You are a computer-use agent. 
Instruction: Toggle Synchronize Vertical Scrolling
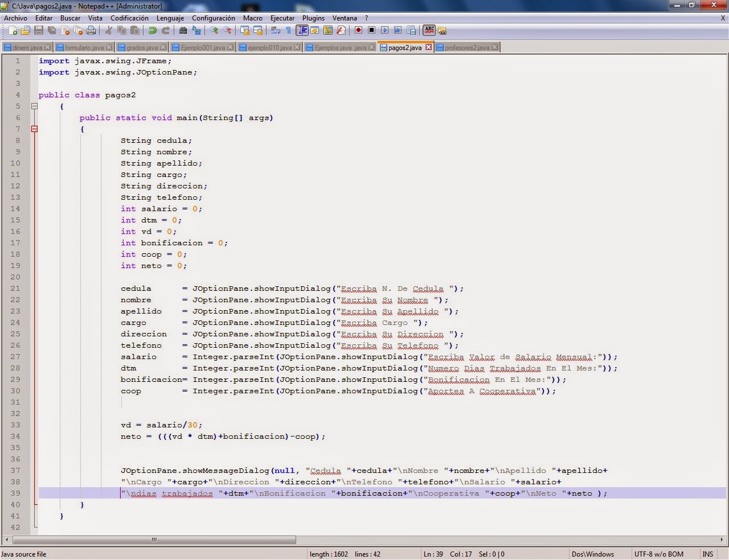click(244, 30)
